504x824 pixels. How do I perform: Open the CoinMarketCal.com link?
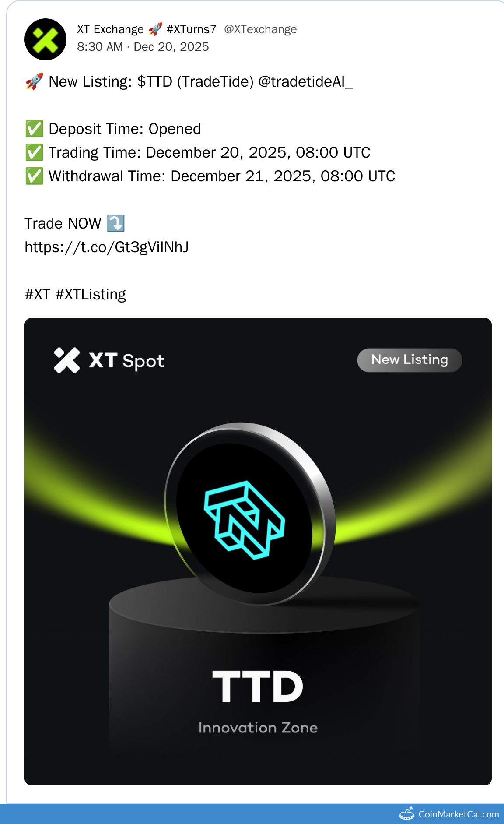(458, 814)
